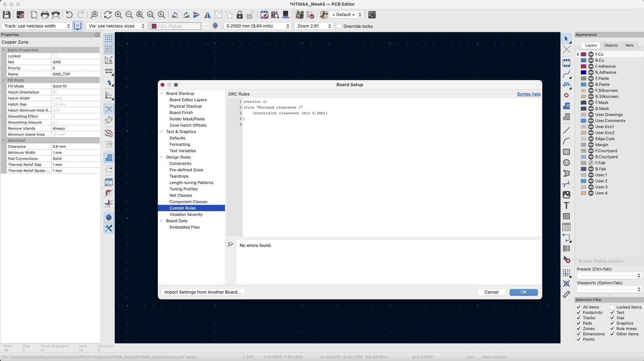Open the Via sizes dropdown
The height and width of the screenshot is (361, 644).
pyautogui.click(x=116, y=26)
